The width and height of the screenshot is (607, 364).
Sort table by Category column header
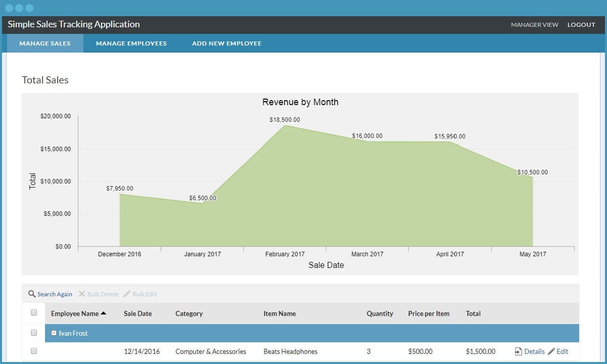click(189, 313)
